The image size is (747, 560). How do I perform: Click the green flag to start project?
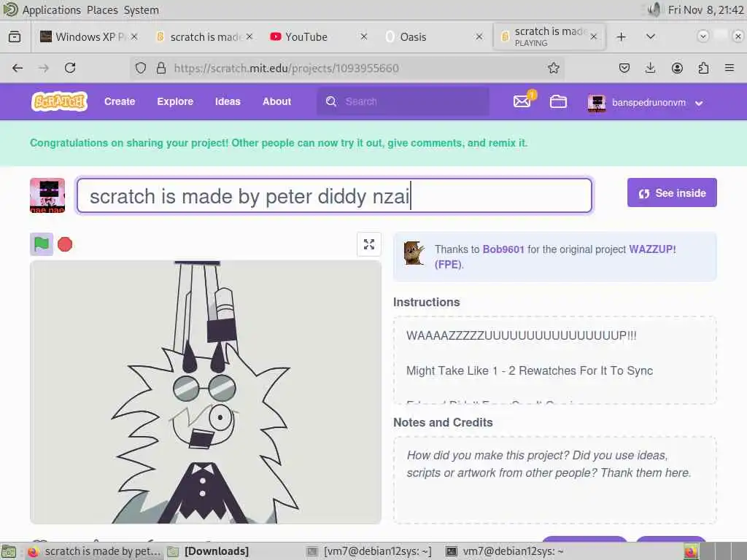42,244
